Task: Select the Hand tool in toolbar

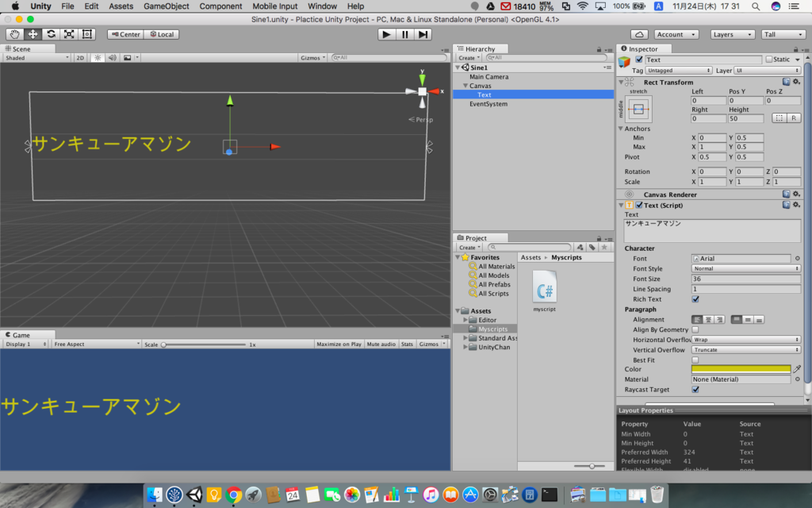Action: (x=14, y=34)
